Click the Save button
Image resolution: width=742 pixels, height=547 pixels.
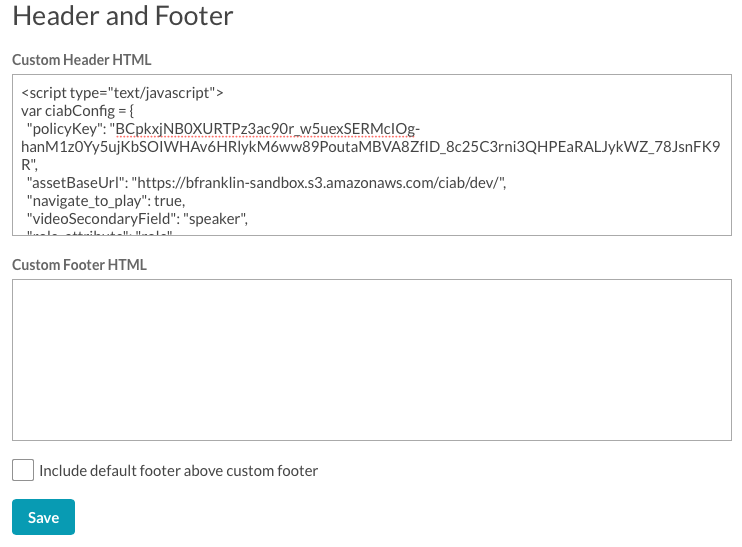pyautogui.click(x=43, y=517)
